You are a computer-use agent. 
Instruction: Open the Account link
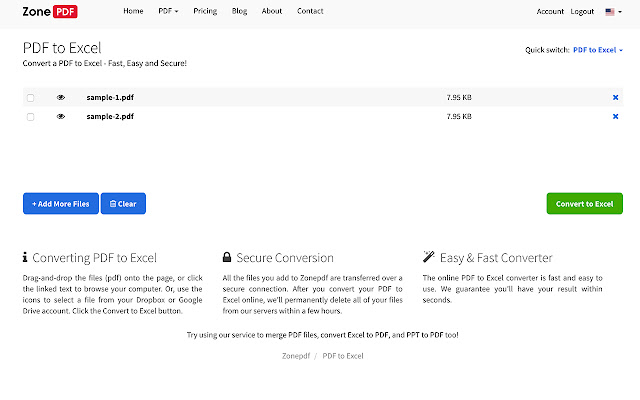tap(550, 11)
